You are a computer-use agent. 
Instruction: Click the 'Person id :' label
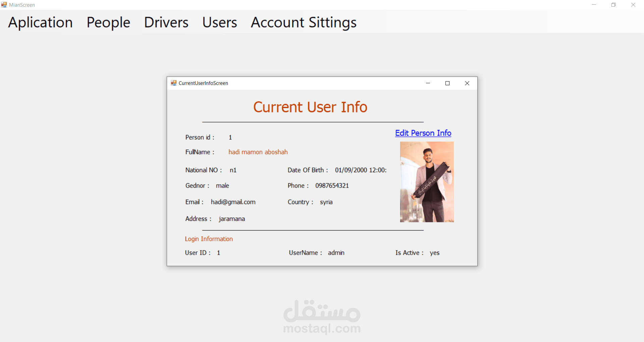click(x=200, y=137)
